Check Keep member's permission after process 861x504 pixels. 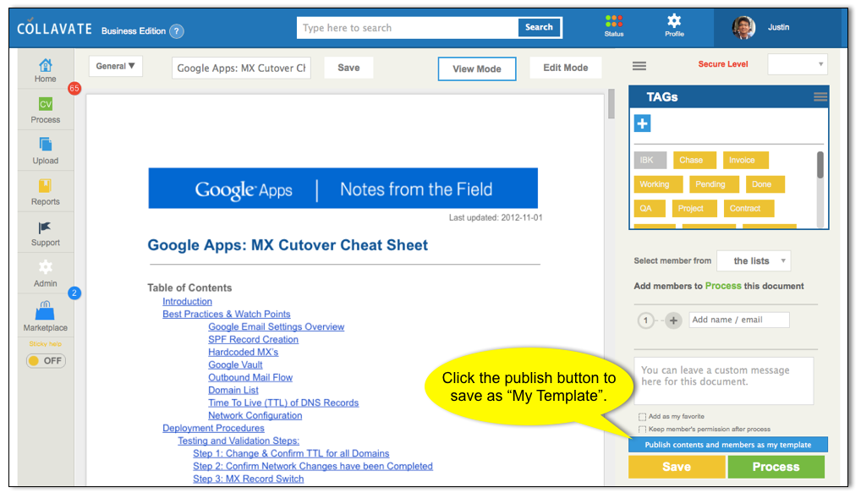pos(642,430)
